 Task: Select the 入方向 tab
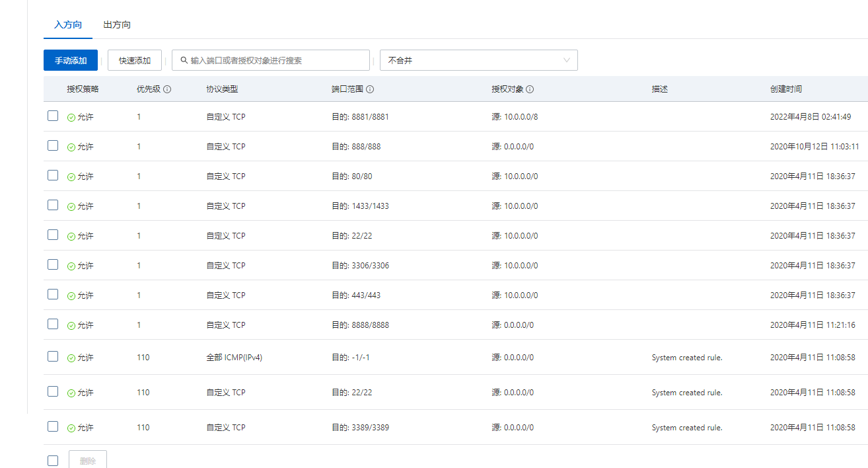pyautogui.click(x=68, y=24)
